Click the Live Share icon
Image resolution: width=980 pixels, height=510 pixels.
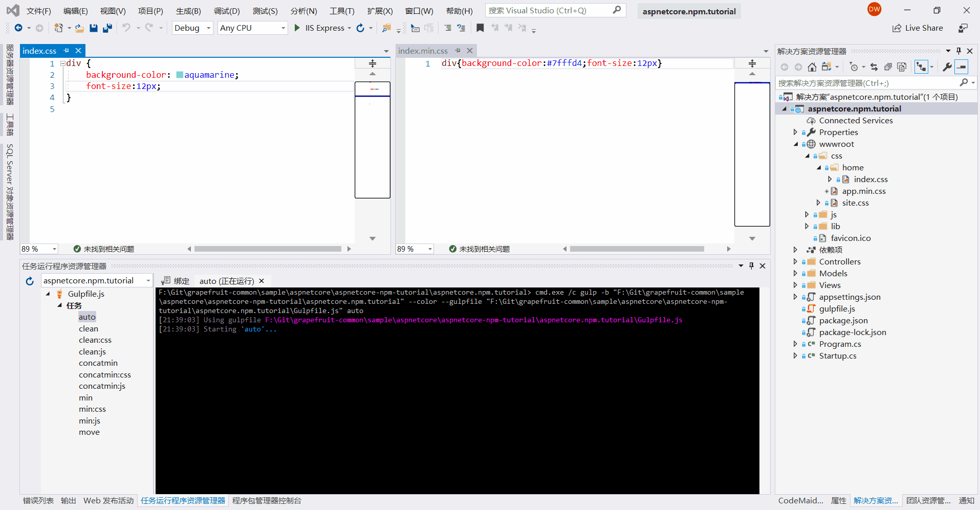[897, 28]
